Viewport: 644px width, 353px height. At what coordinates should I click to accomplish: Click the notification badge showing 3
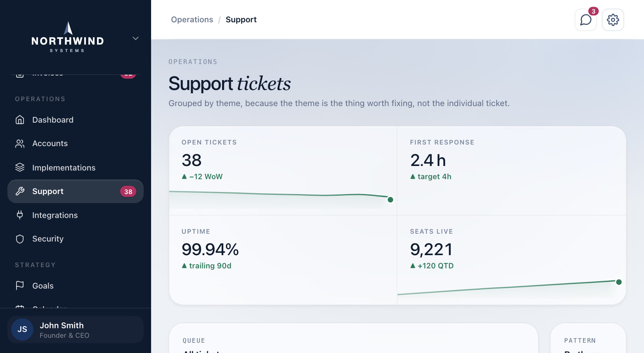tap(593, 11)
